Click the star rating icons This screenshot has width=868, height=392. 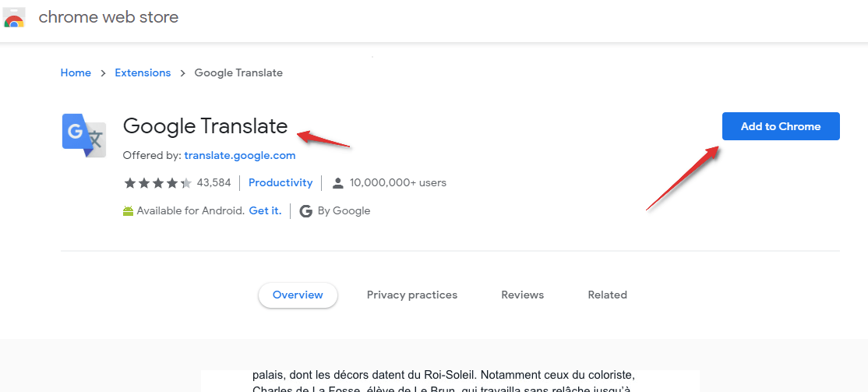coord(157,183)
